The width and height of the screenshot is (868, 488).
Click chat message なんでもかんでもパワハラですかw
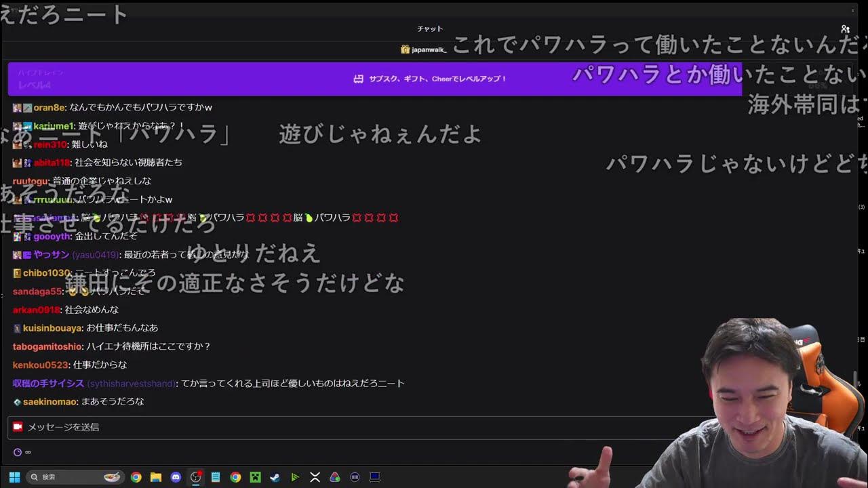[x=141, y=107]
